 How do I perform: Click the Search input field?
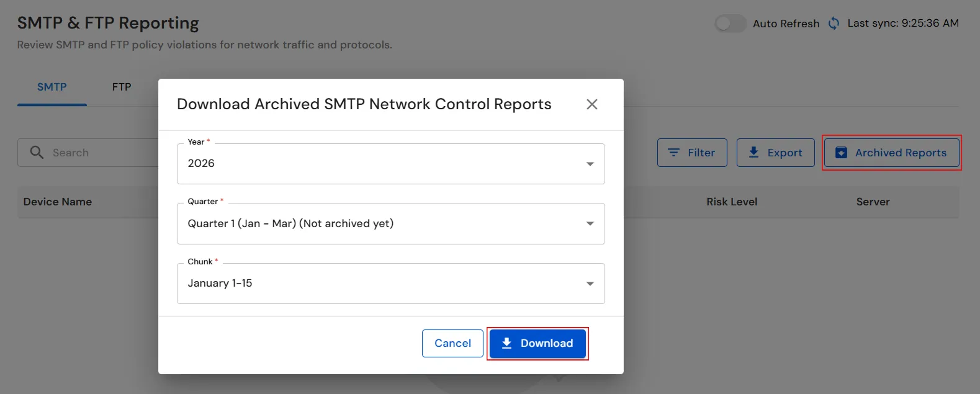pos(88,153)
